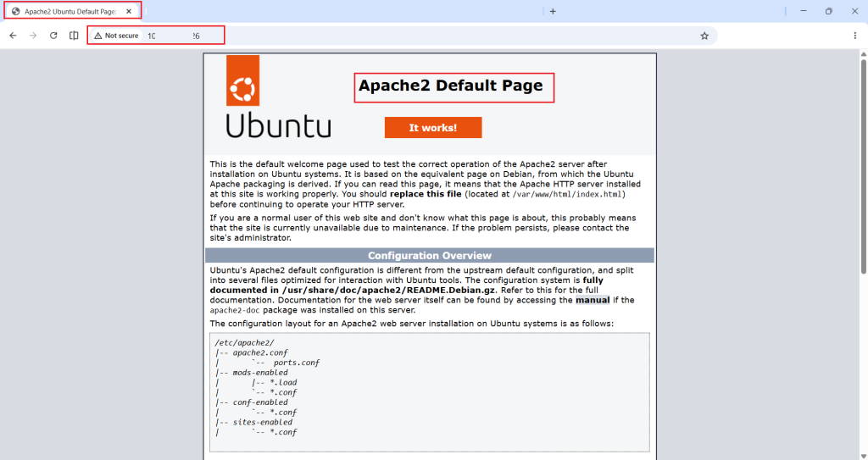Click the scrollbar down arrow
The width and height of the screenshot is (868, 460).
click(x=864, y=456)
